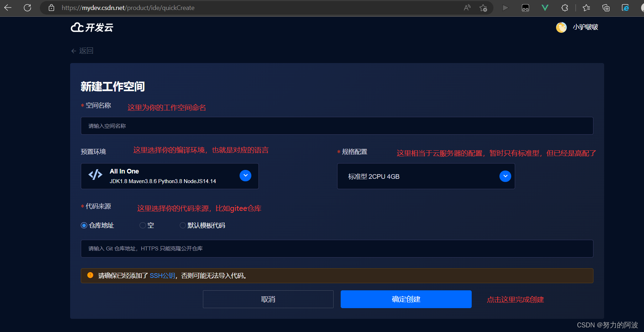Screen dimensions: 644x332
Task: Open the user avatar for 小驴啵啵
Action: pyautogui.click(x=561, y=27)
